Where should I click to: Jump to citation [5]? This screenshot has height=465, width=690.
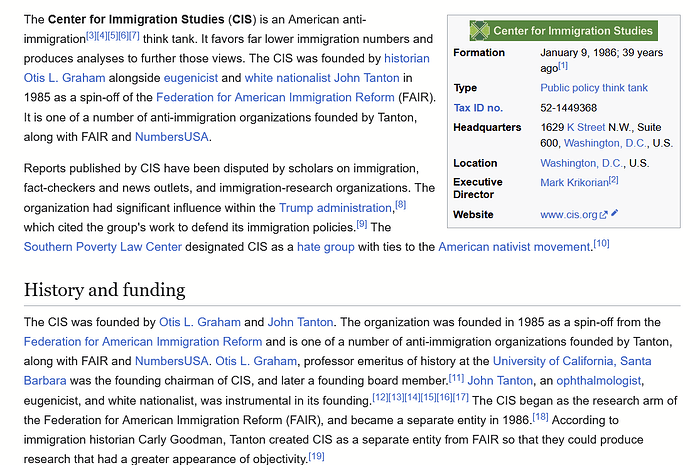(113, 36)
